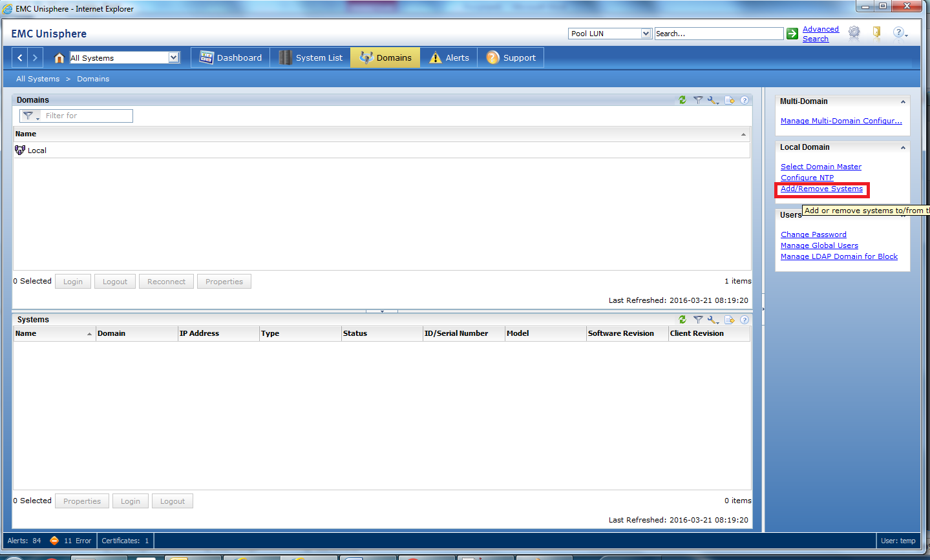Click Login in the Domains panel

(x=73, y=282)
